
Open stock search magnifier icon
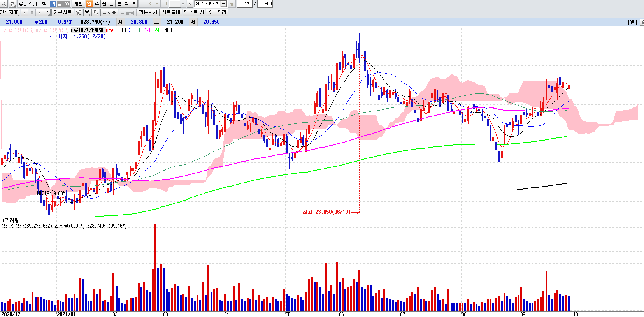click(4, 4)
